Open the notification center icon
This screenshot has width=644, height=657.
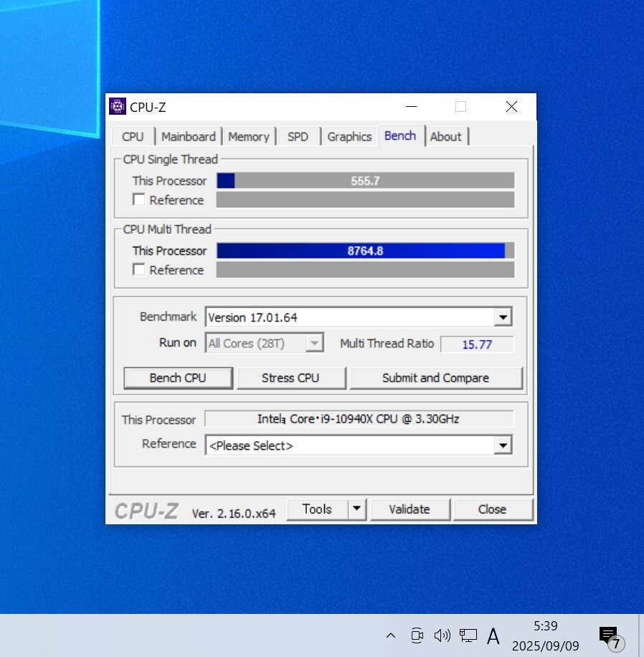click(609, 636)
